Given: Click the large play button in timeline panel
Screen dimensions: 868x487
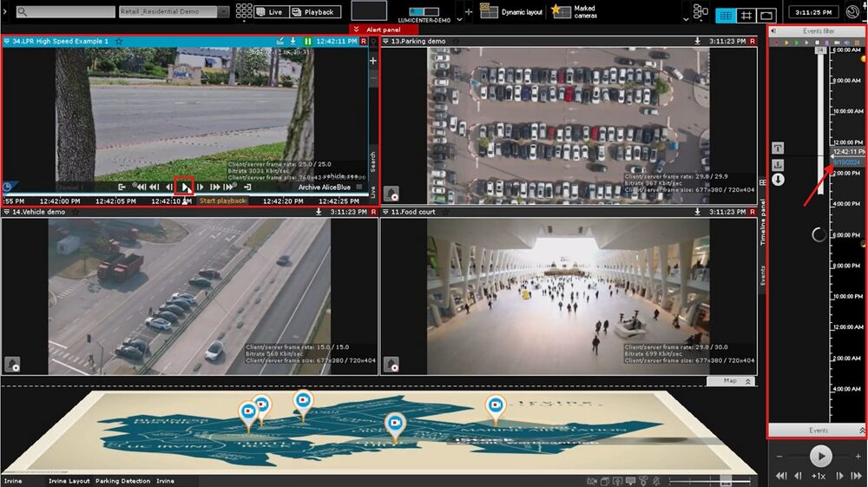Looking at the screenshot, I should (819, 455).
